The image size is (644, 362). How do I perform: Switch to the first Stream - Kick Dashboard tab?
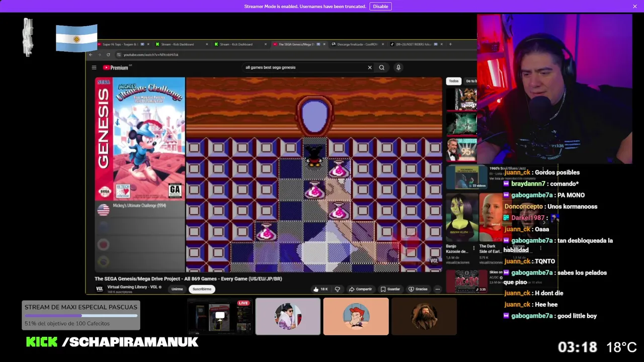[x=181, y=44]
